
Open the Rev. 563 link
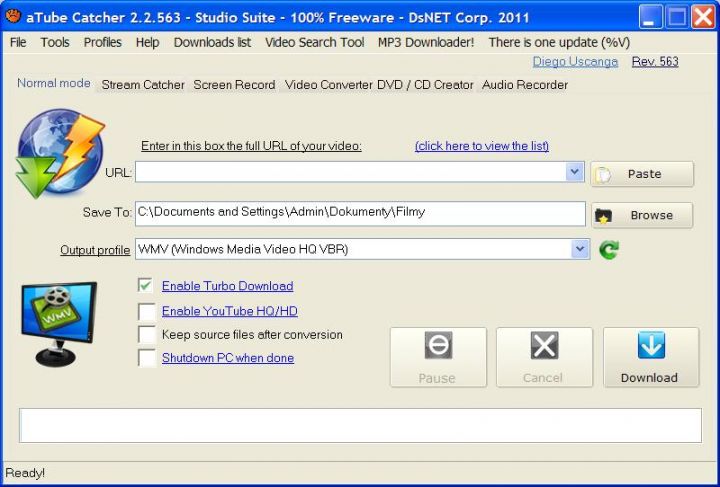655,62
